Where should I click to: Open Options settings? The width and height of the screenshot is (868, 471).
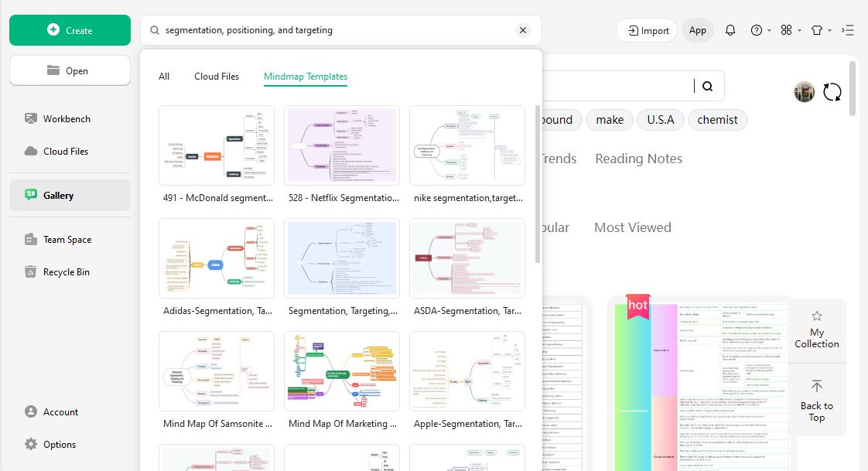point(70,445)
